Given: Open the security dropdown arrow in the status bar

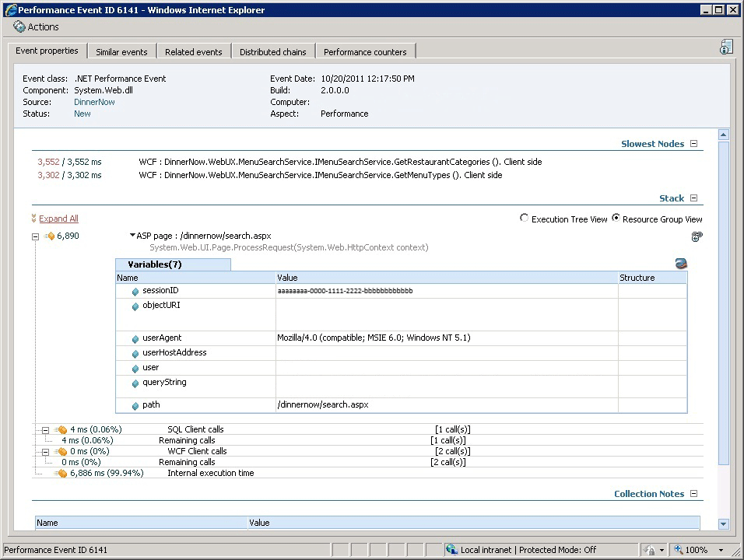Looking at the screenshot, I should click(662, 550).
